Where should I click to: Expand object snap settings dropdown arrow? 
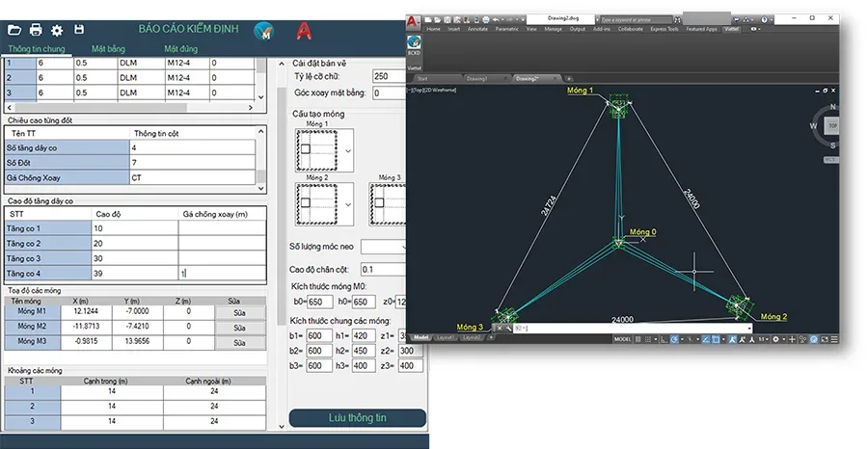click(x=723, y=339)
